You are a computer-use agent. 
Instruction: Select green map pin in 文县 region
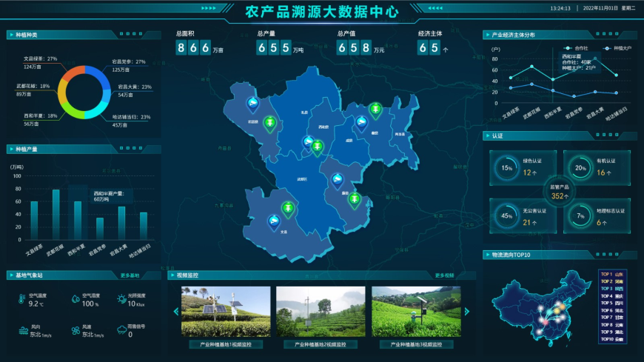tap(287, 210)
